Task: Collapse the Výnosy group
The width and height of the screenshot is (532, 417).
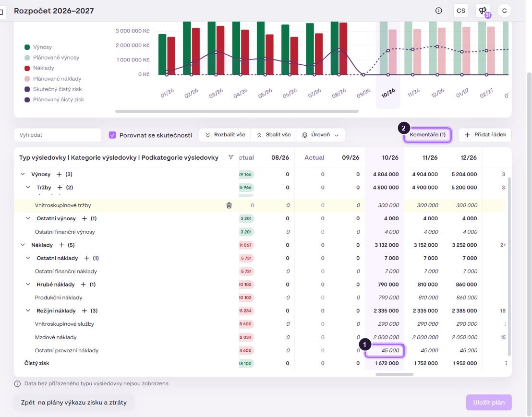Action: 23,174
